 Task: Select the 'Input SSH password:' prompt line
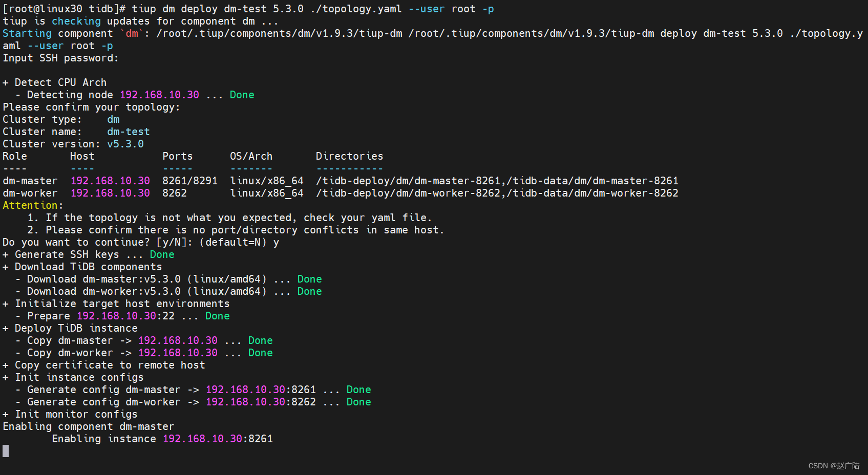coord(60,58)
